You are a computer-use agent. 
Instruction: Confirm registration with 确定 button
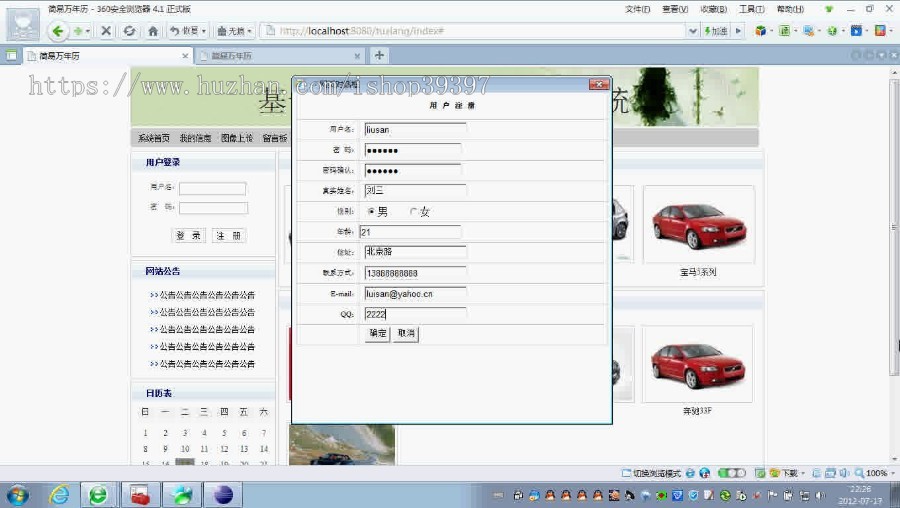(378, 334)
